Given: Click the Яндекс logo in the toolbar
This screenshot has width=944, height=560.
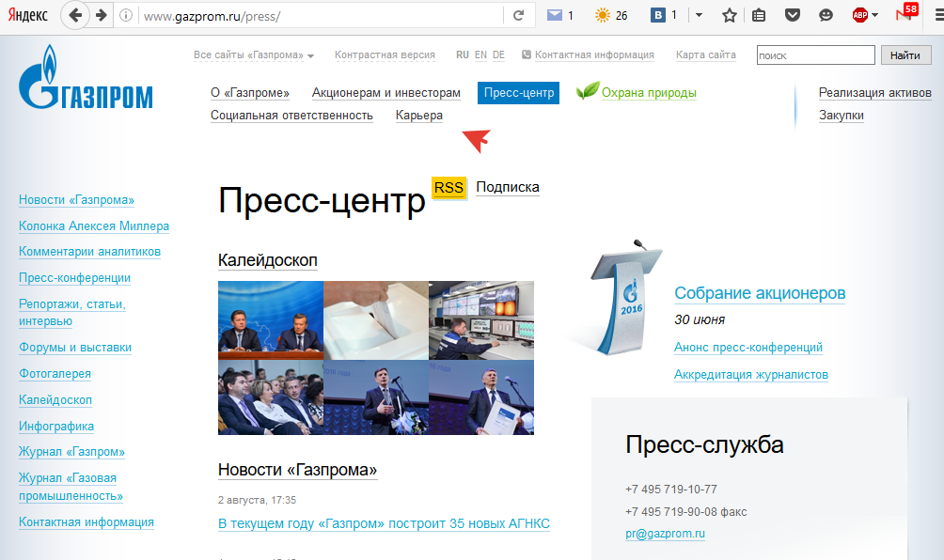Looking at the screenshot, I should [x=27, y=16].
